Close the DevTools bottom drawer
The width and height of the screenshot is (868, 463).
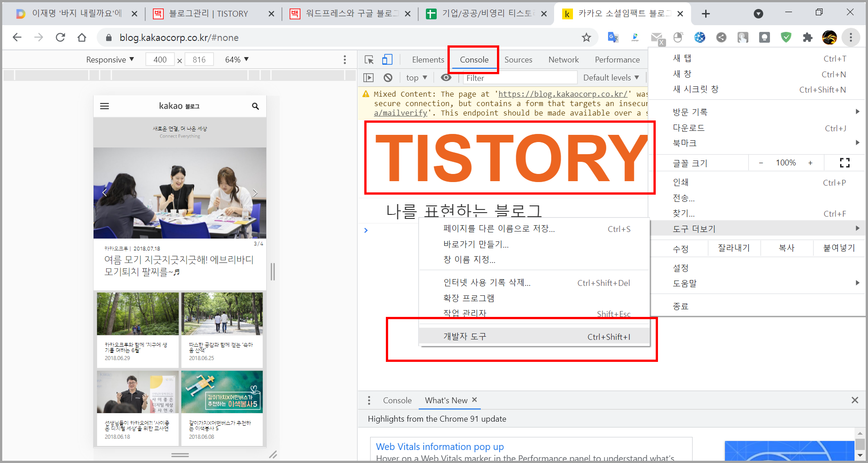[855, 400]
